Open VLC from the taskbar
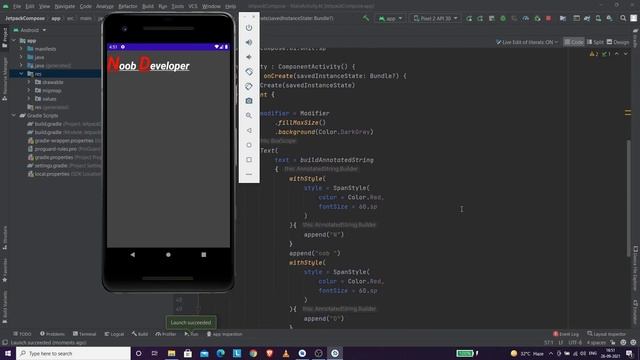The image size is (640, 360). coord(286,353)
